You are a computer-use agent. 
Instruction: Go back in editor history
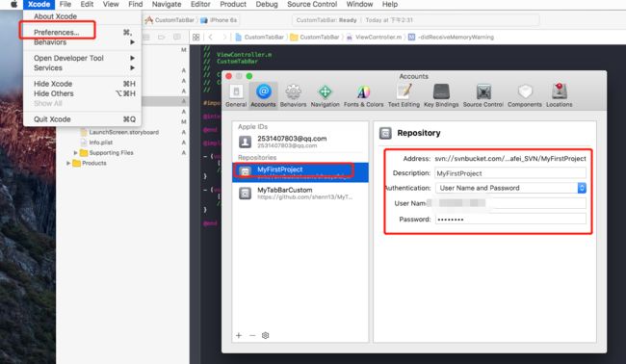click(x=210, y=38)
